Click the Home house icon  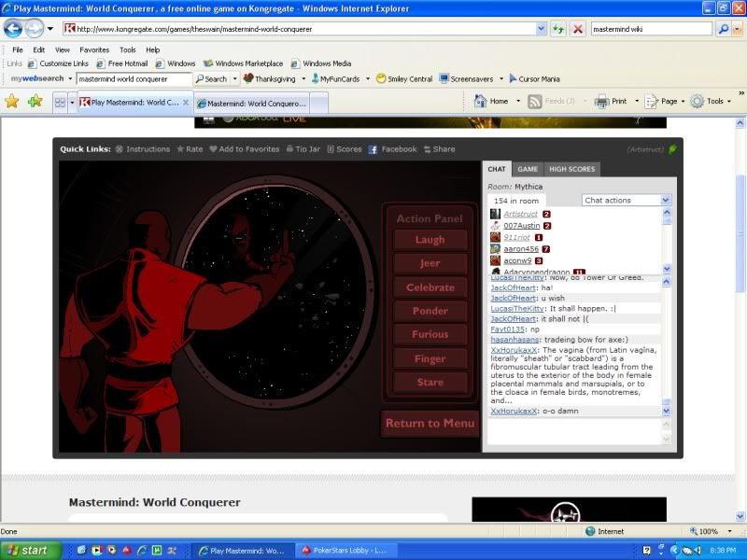coord(480,101)
